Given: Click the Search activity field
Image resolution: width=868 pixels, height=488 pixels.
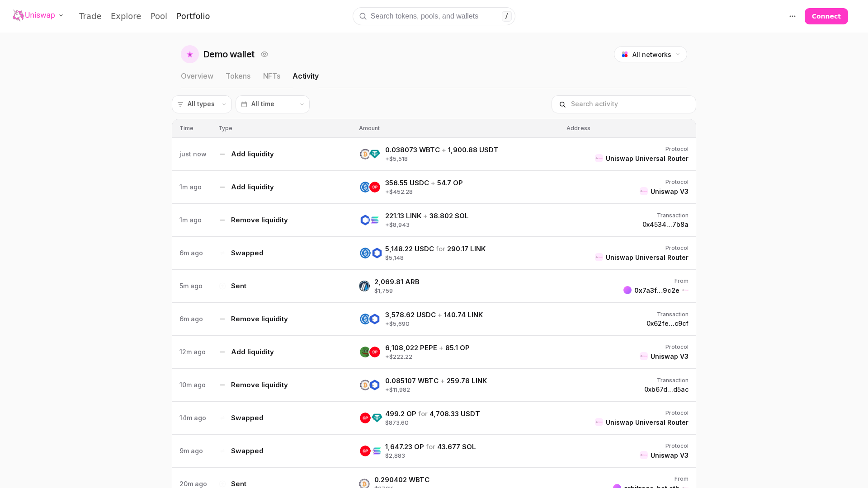Looking at the screenshot, I should [623, 104].
